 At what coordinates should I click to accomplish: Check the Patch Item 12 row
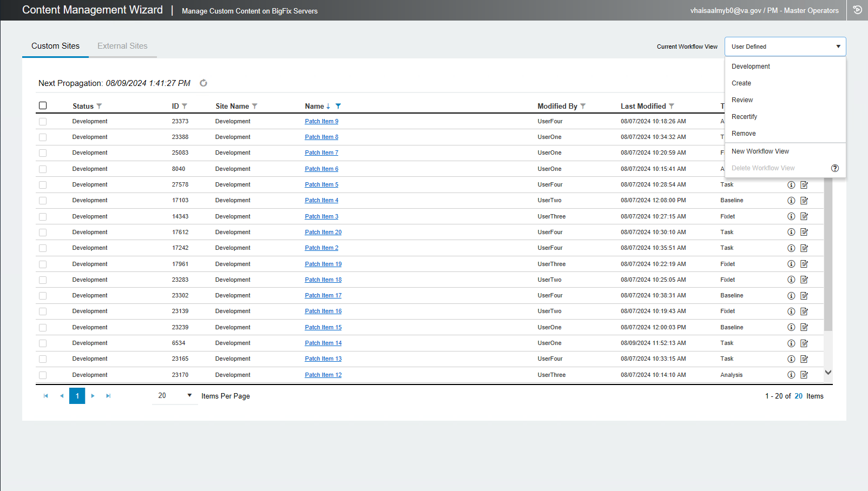[x=43, y=375]
